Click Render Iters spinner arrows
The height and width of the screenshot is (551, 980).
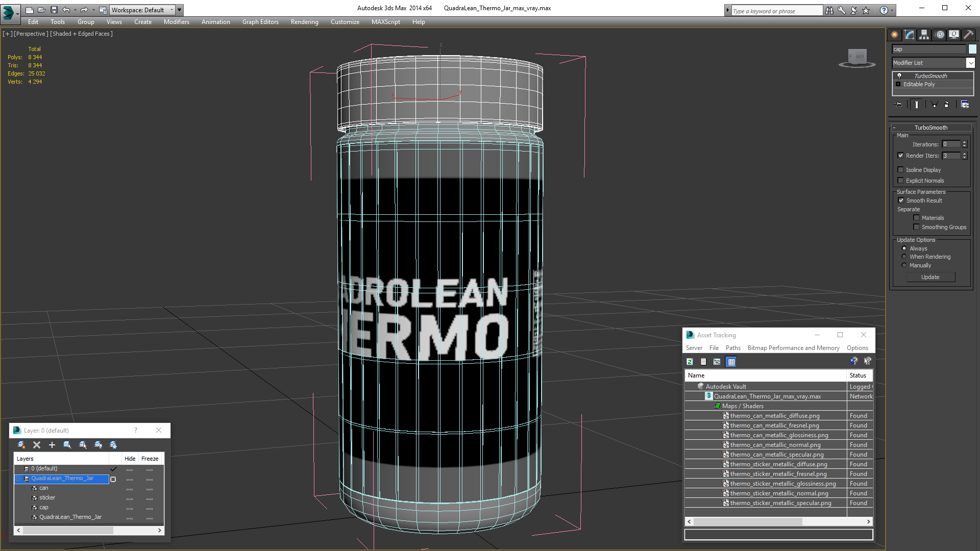click(x=964, y=156)
